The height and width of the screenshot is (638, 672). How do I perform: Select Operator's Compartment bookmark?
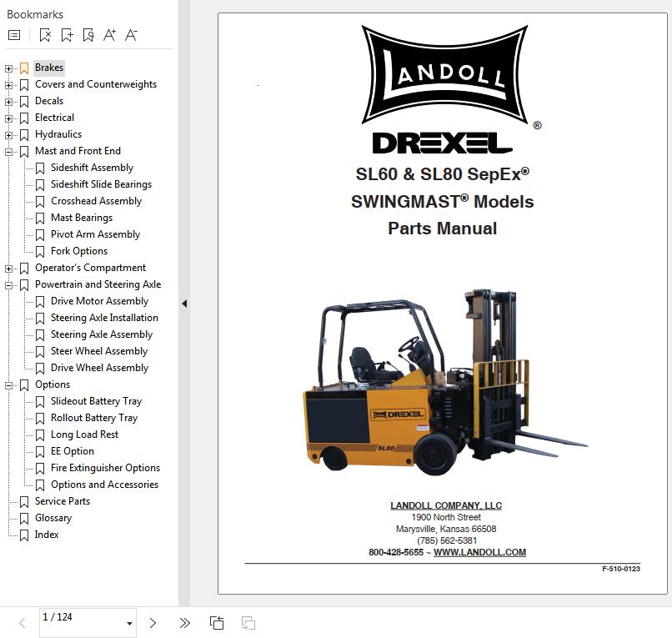tap(90, 268)
